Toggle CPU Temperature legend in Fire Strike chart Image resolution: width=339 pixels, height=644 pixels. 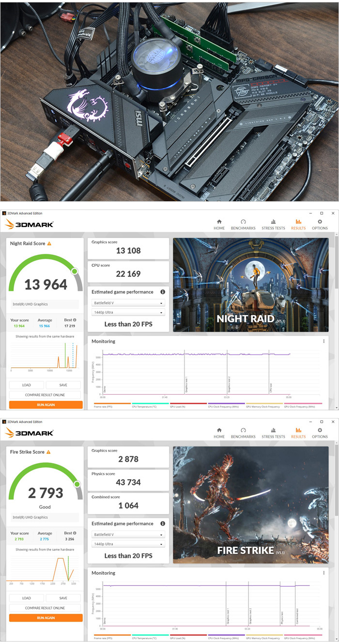(x=151, y=636)
